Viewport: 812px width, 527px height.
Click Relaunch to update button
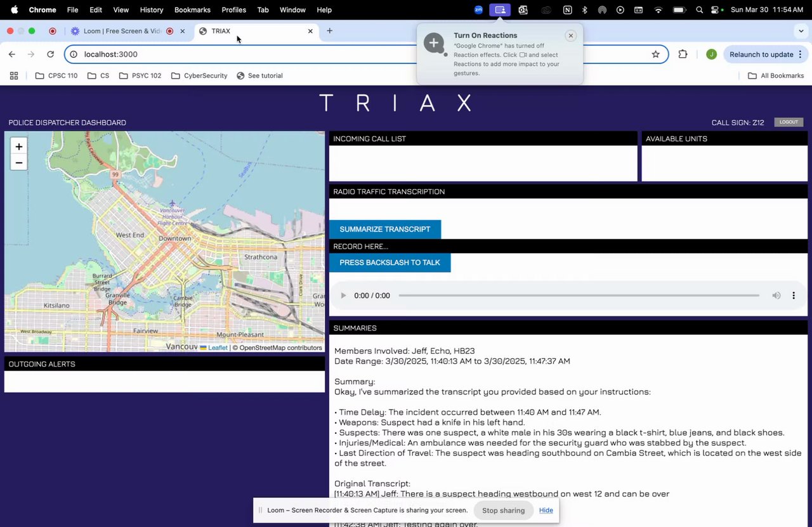tap(761, 55)
